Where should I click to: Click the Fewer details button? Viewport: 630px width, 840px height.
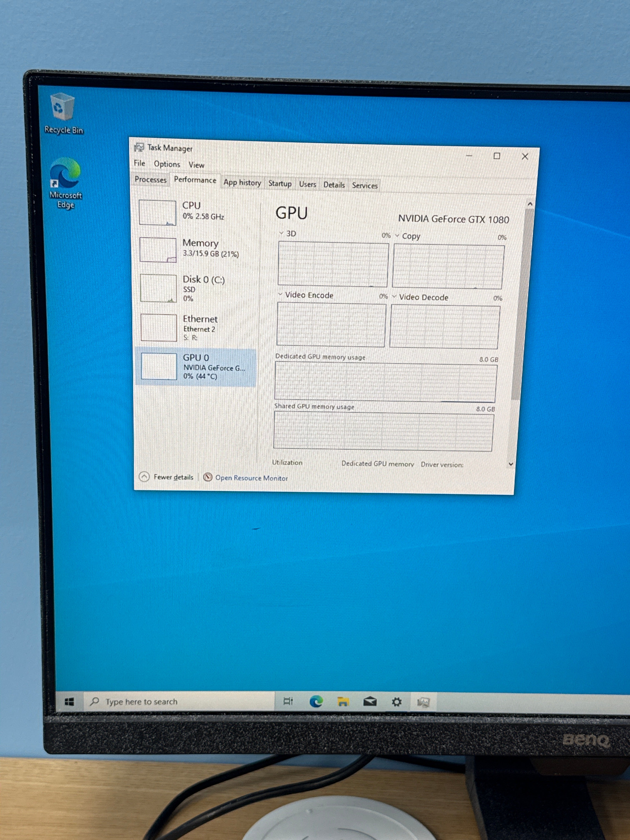pyautogui.click(x=166, y=477)
